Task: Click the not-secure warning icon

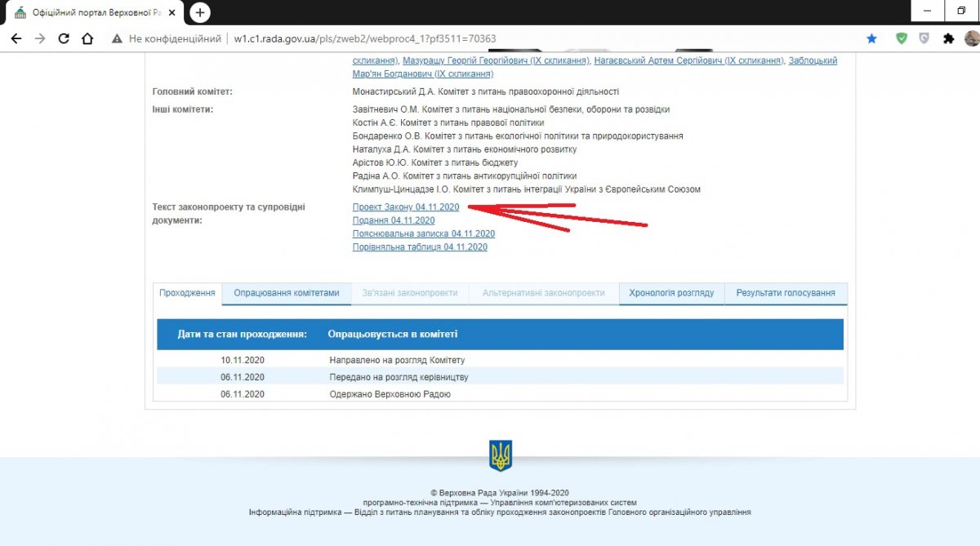Action: (x=117, y=38)
